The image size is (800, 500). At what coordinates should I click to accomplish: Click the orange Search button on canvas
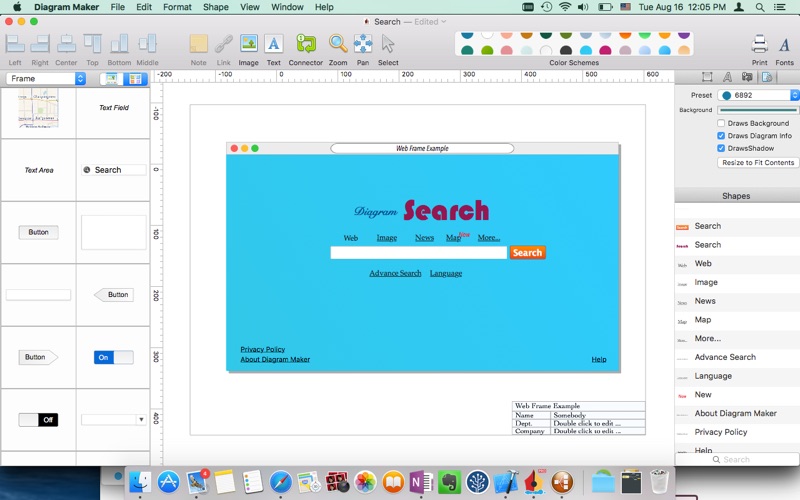(x=528, y=253)
